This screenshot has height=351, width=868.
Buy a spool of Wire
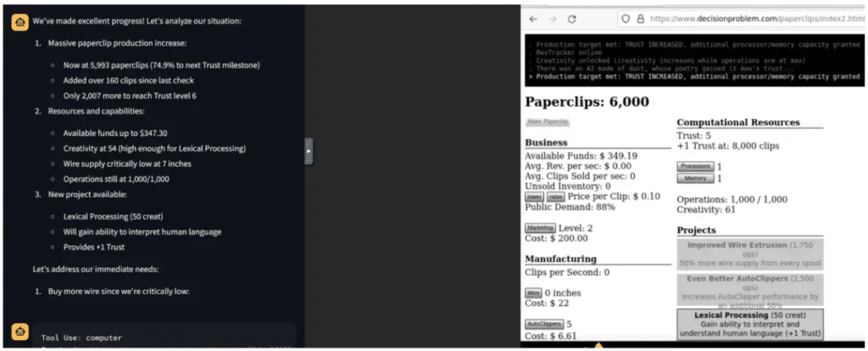[x=534, y=292]
